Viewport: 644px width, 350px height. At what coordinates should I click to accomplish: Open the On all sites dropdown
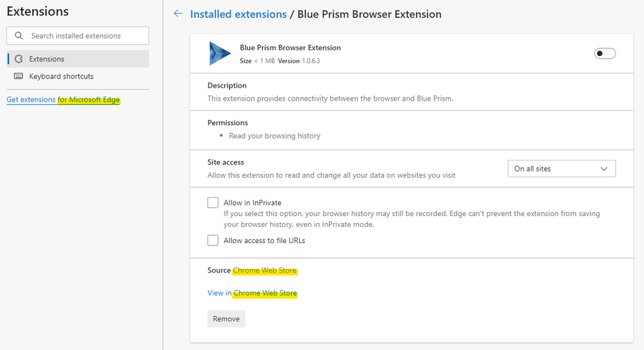tap(561, 169)
